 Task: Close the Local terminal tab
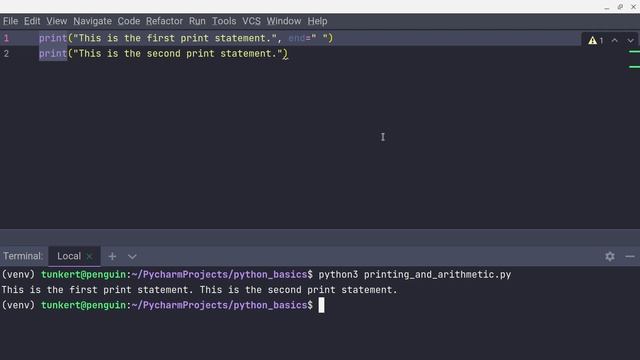coord(89,257)
